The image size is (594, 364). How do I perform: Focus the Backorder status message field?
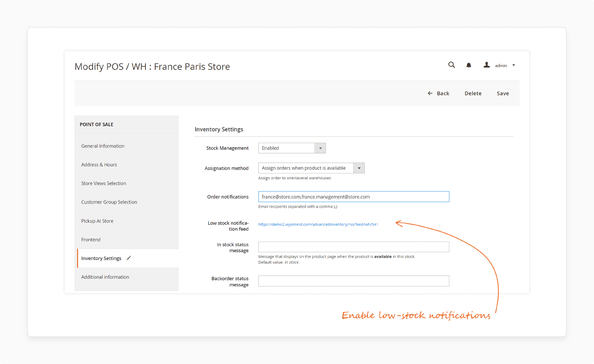(353, 281)
